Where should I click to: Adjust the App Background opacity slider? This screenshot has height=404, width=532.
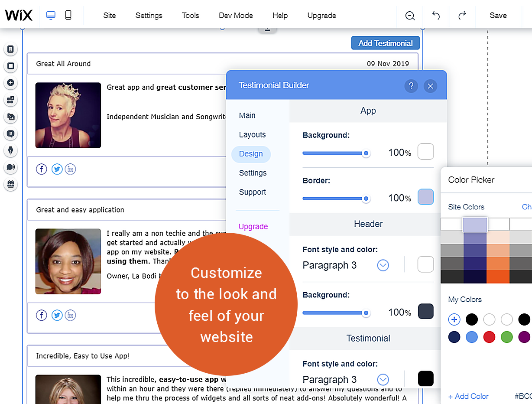(x=336, y=153)
